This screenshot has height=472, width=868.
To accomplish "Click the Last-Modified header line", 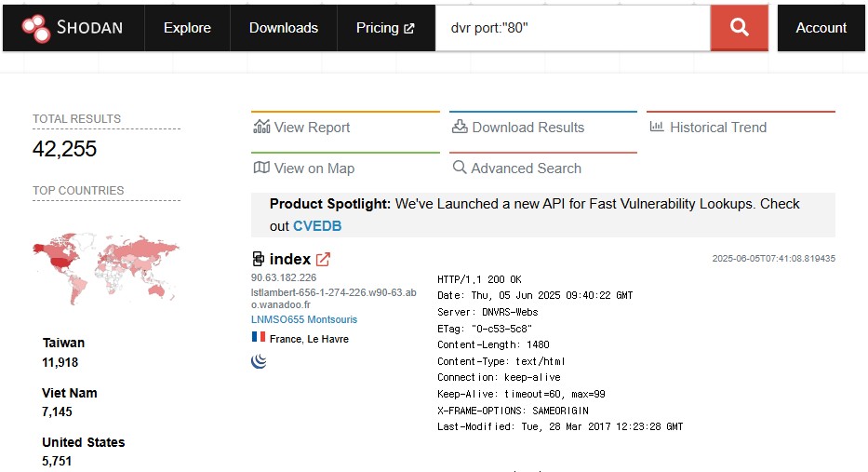I will (x=560, y=426).
